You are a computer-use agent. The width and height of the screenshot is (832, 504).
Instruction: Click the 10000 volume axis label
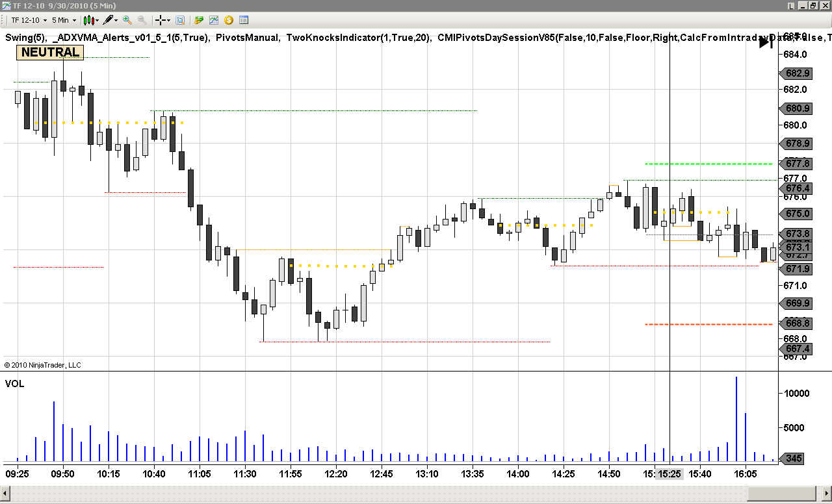point(796,393)
